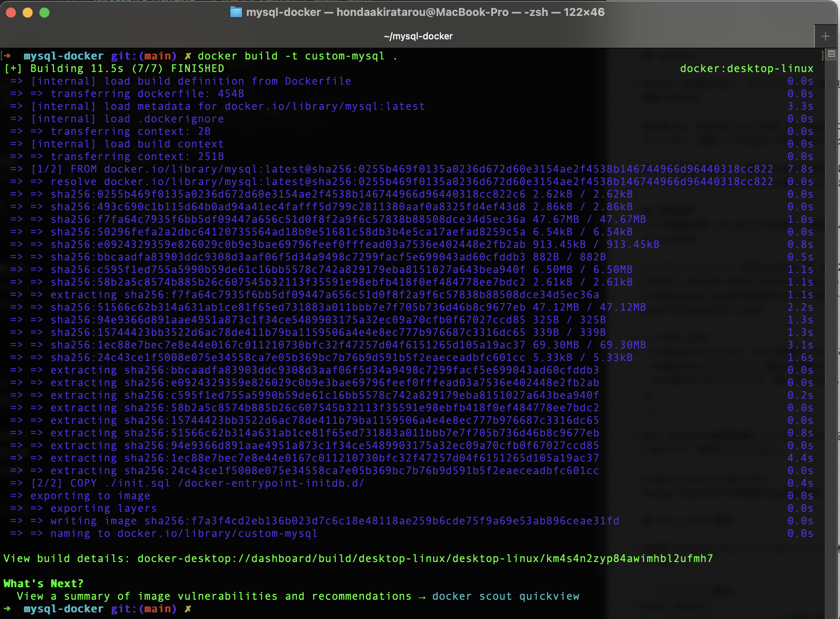
Task: Click the What's Next? heading
Action: tap(43, 583)
